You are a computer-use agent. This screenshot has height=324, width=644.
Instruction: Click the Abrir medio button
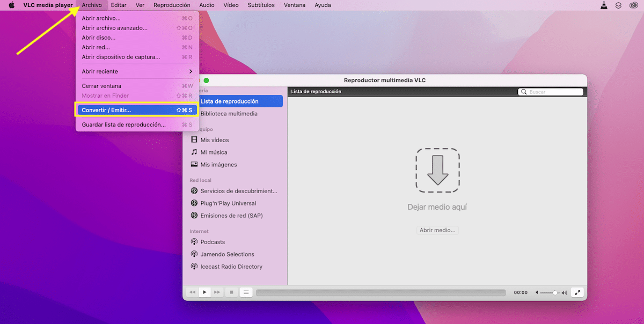tap(437, 230)
